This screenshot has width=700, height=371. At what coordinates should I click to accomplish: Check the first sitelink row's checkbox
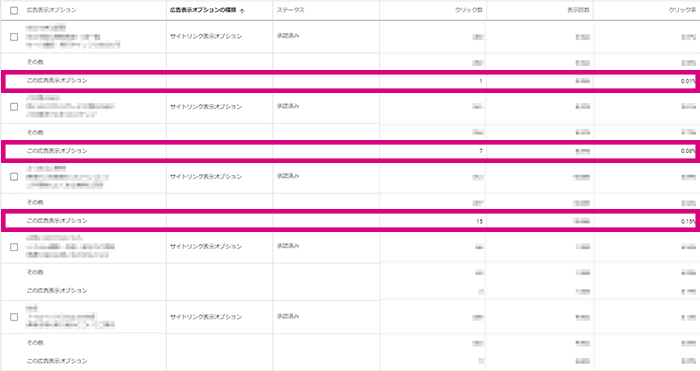tap(14, 37)
